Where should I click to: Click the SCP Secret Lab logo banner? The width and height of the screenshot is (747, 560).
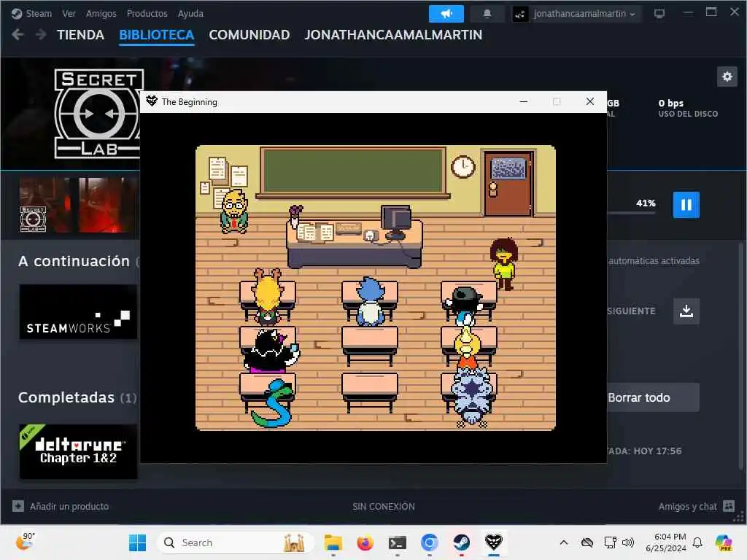[x=98, y=114]
